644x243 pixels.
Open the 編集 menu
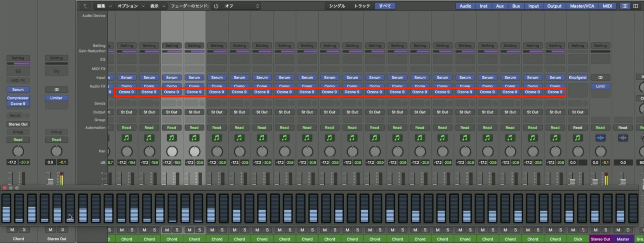pos(104,6)
